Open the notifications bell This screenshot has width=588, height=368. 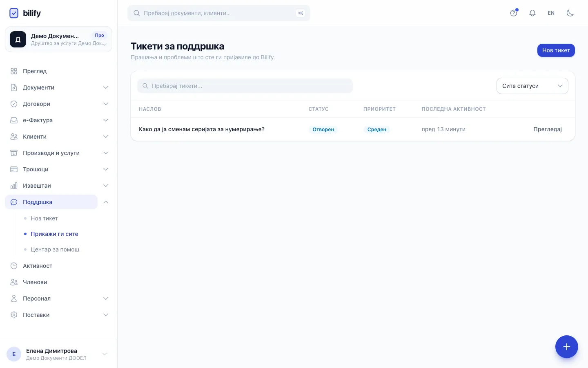click(x=532, y=13)
